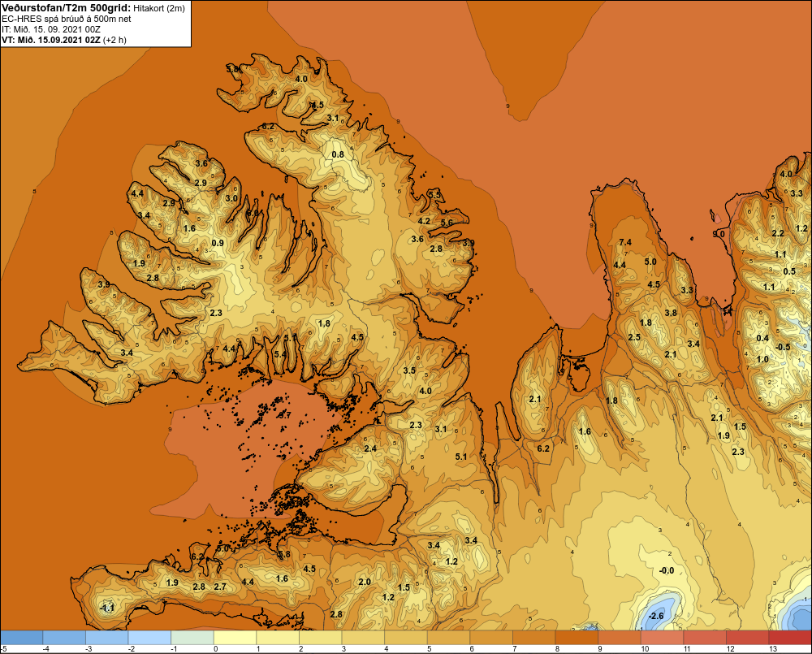Click the "IT: Mið. 15. 09. 2021 00Z" line
Screen dimensions: 812x654
point(50,29)
